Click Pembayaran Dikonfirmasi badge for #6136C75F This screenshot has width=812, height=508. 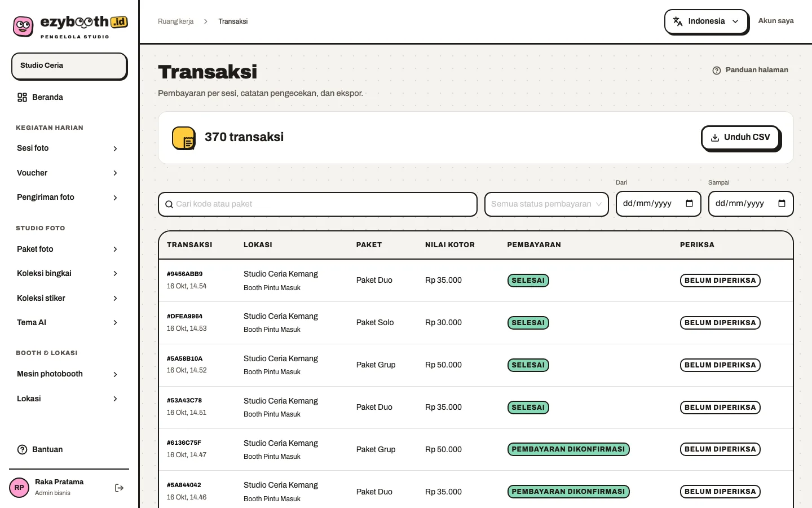[568, 449]
